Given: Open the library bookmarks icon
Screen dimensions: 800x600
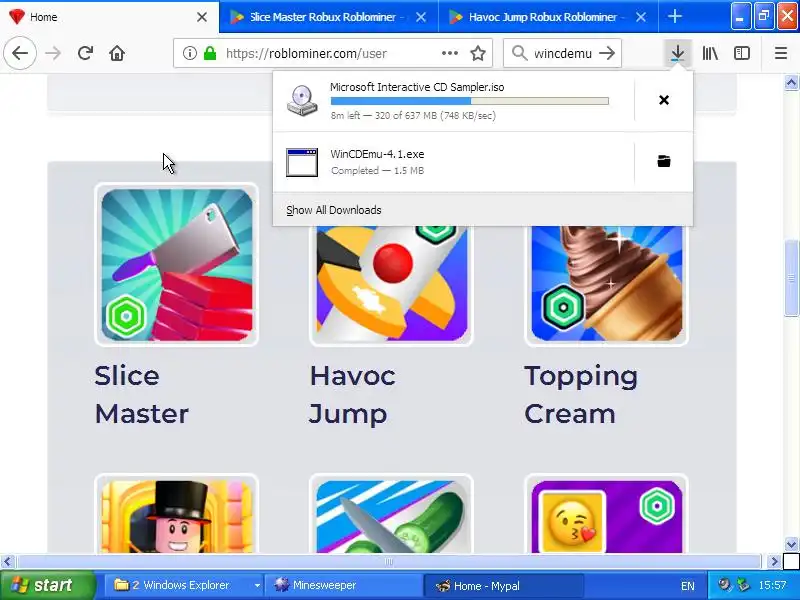Looking at the screenshot, I should pos(710,53).
